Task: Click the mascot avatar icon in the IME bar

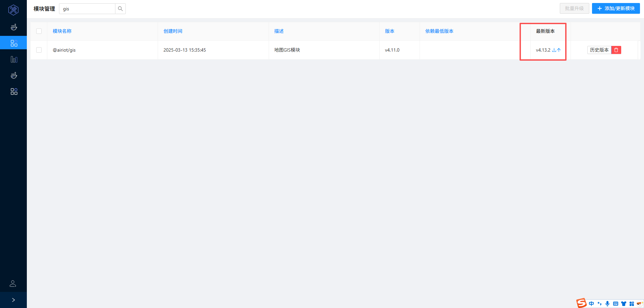Action: point(639,304)
